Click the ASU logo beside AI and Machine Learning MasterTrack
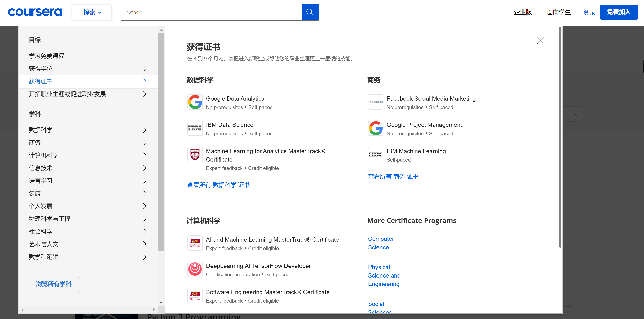Viewport: 644px width, 319px height. click(195, 243)
